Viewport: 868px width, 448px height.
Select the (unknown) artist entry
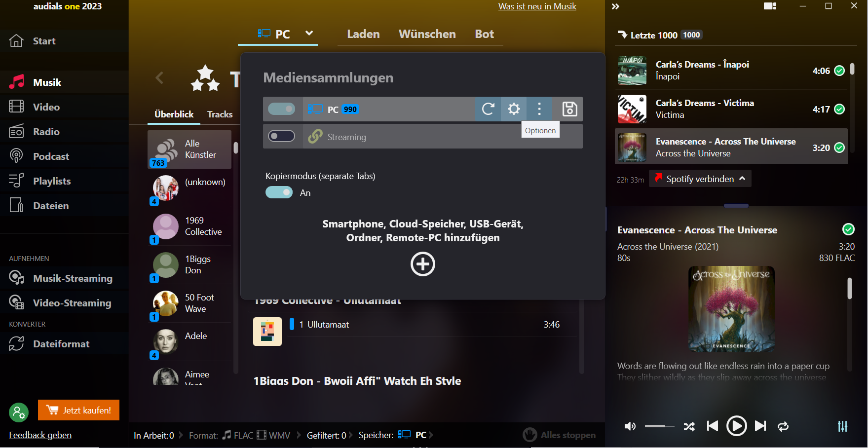189,188
